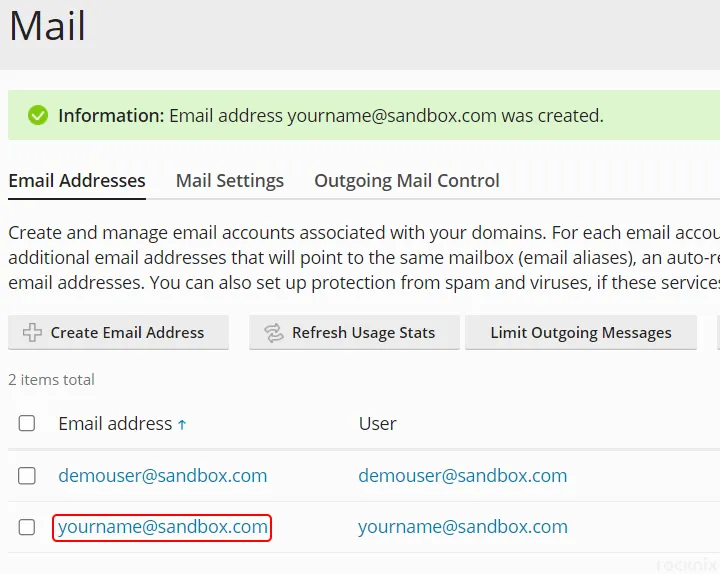This screenshot has width=720, height=574.
Task: Go to Outgoing Mail Control tab
Action: coord(407,181)
